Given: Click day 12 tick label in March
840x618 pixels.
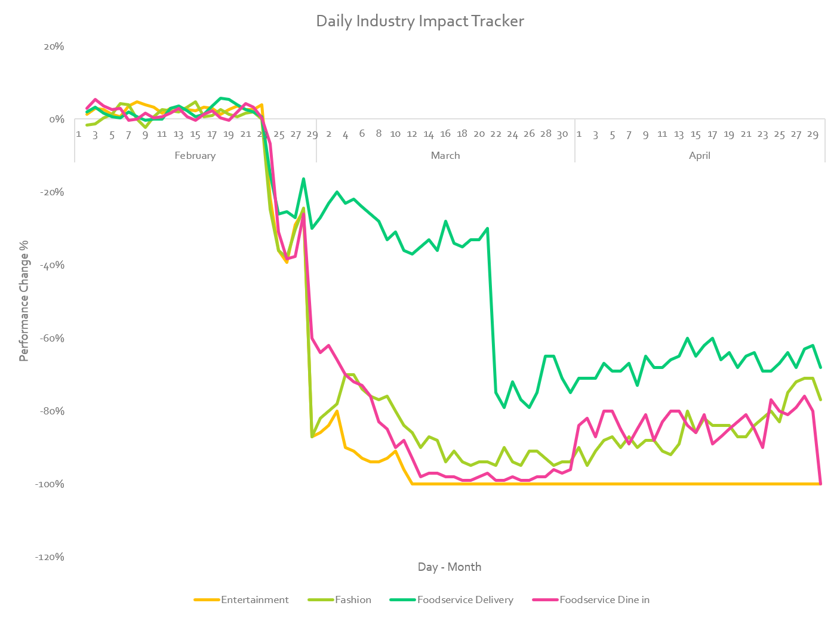Looking at the screenshot, I should (412, 134).
